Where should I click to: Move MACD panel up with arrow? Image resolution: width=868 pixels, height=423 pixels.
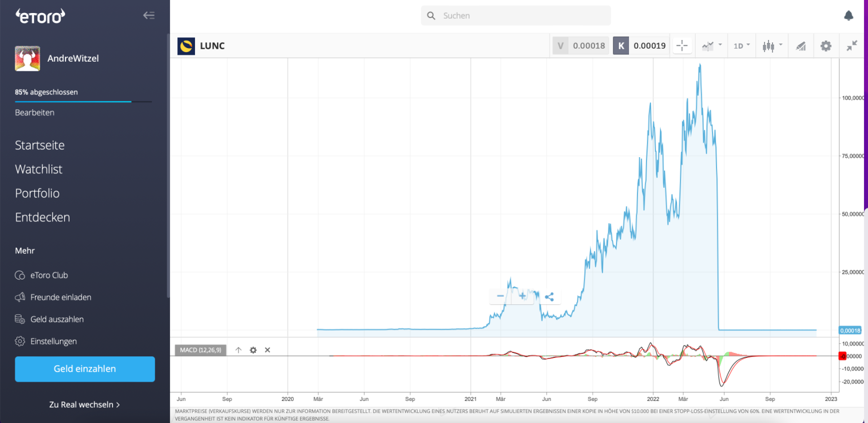pos(238,350)
